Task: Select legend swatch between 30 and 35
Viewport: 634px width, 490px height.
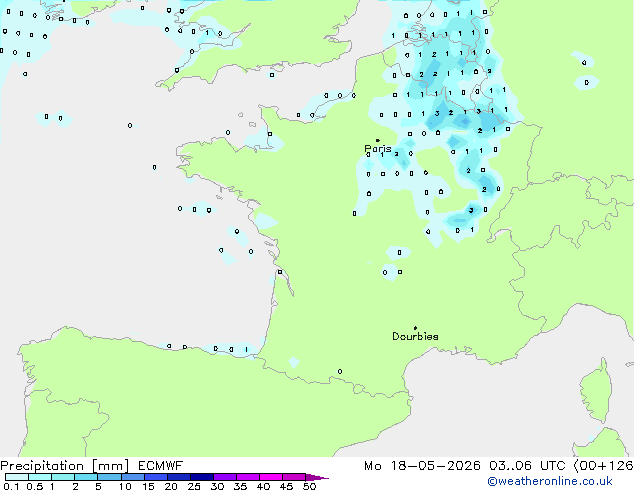Action: pyautogui.click(x=224, y=477)
